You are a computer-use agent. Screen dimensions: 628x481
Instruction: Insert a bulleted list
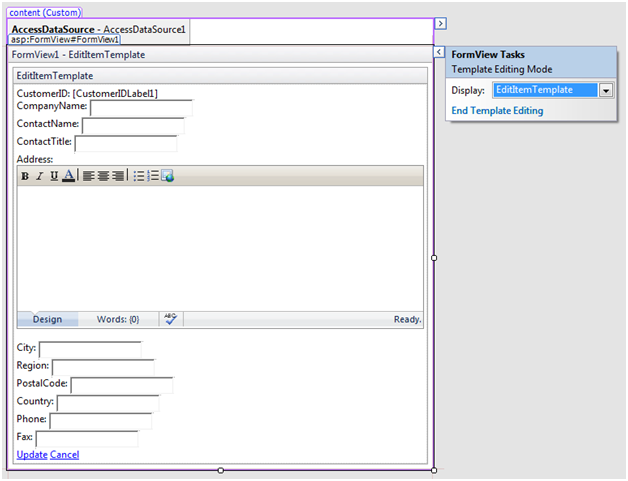click(x=139, y=176)
